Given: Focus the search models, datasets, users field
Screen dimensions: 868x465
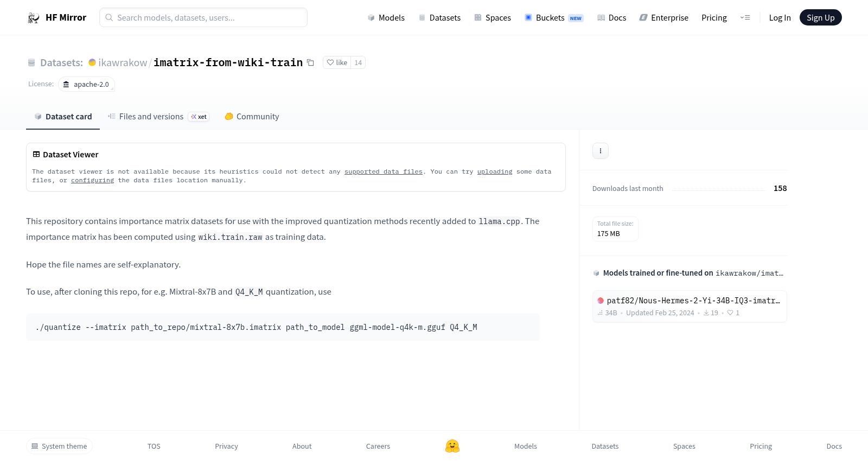Looking at the screenshot, I should 203,17.
